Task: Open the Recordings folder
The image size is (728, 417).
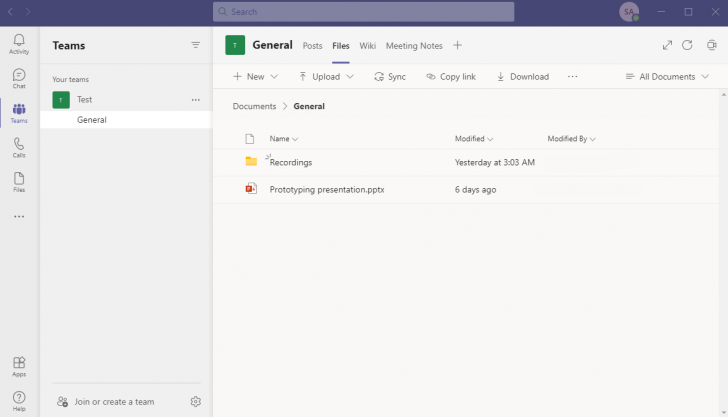Action: tap(291, 163)
